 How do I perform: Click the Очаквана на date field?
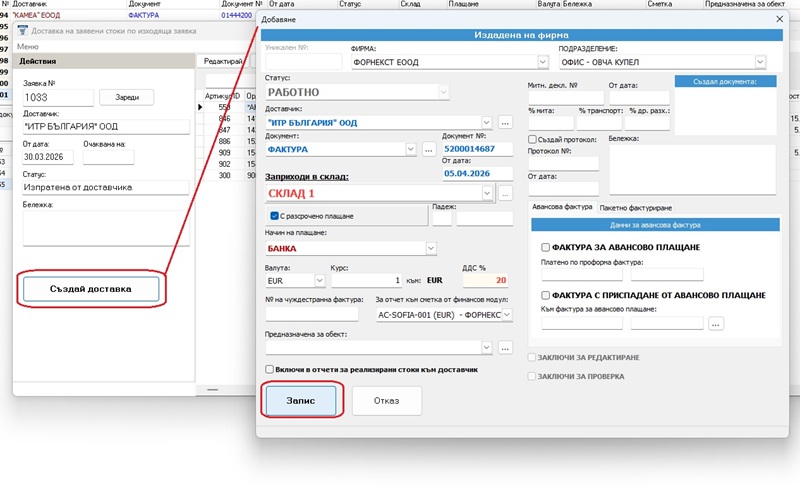(108, 157)
